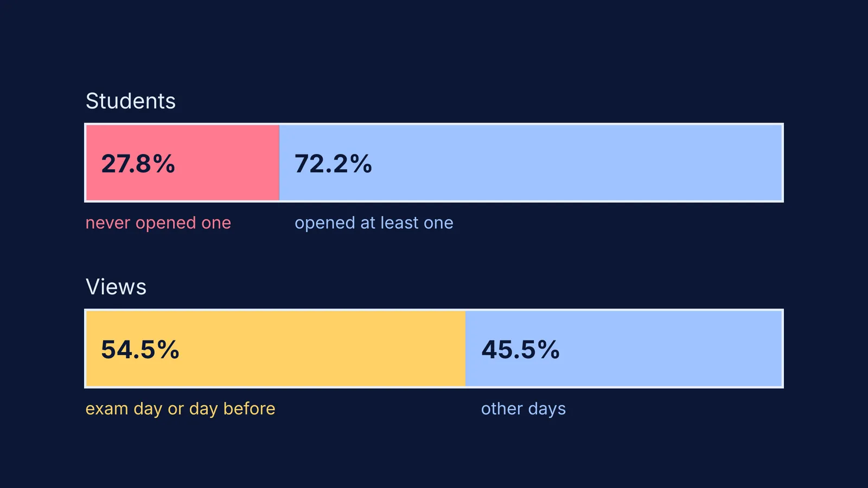Click the 'opened at least one' label
This screenshot has height=488, width=868.
coord(374,223)
